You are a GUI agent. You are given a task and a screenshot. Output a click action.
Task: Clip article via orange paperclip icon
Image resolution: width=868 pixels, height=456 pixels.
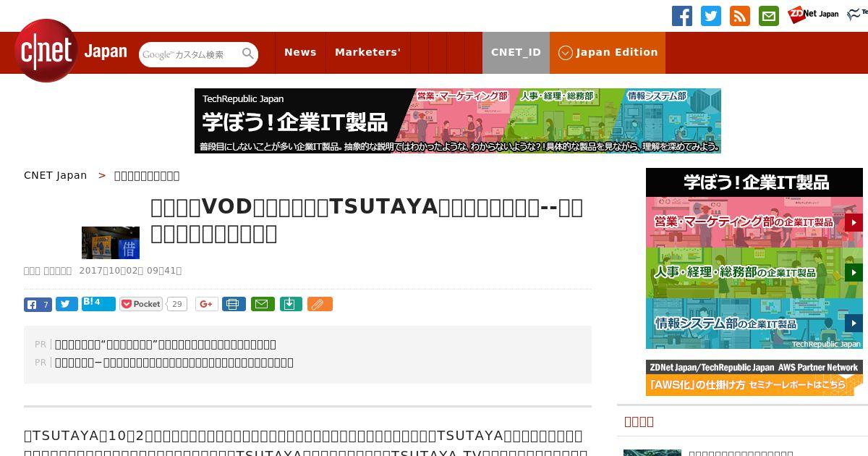click(320, 304)
